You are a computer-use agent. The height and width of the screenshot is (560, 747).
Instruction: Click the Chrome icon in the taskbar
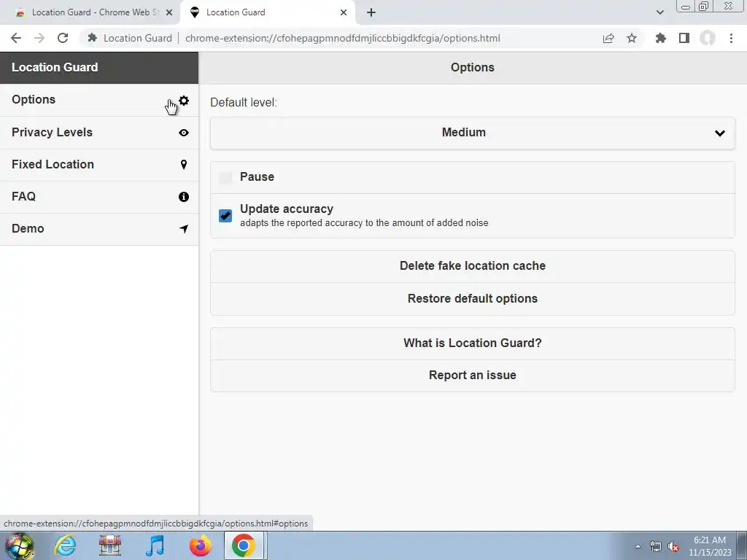point(244,545)
